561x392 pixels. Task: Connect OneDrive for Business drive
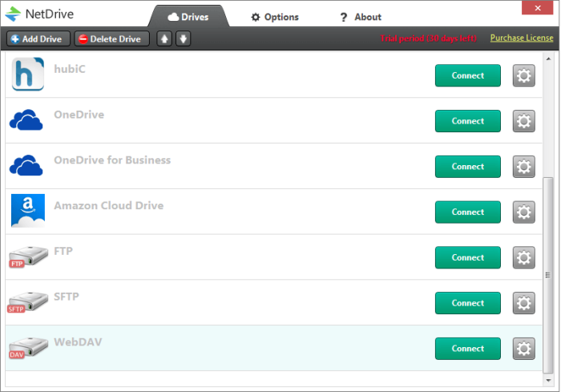(468, 167)
